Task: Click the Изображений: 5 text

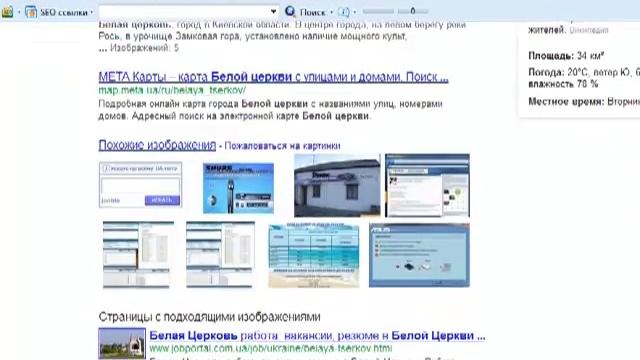Action: point(144,48)
